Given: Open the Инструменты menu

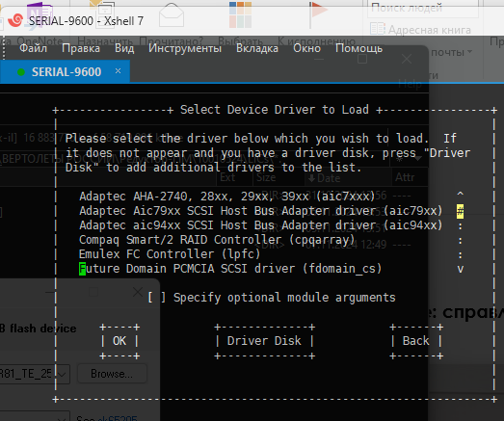Looking at the screenshot, I should (185, 48).
